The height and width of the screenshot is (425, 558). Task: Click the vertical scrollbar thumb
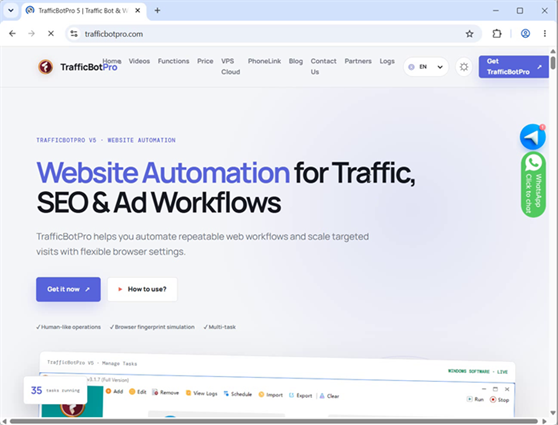coord(553,63)
